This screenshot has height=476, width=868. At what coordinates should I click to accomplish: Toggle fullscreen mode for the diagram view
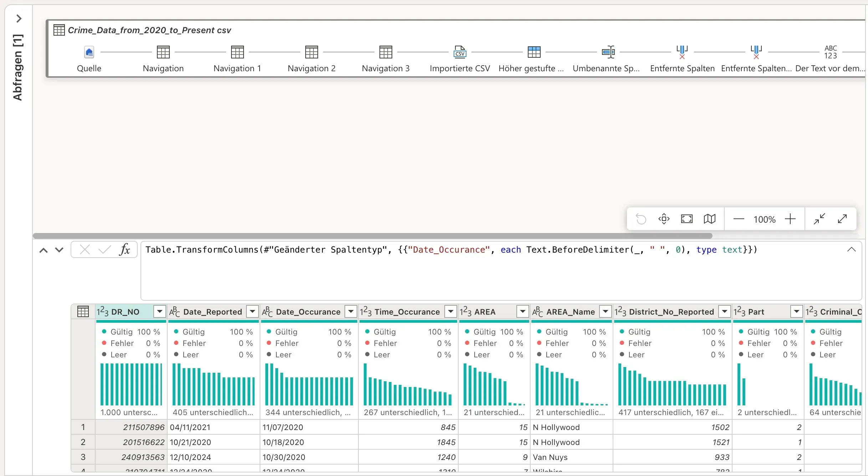click(842, 218)
